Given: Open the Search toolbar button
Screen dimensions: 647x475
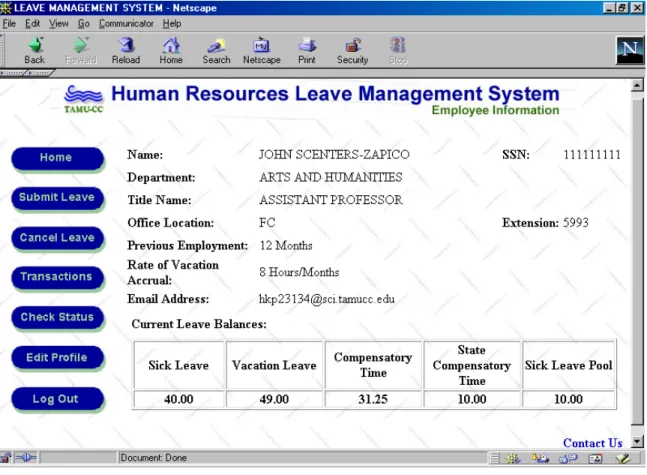Looking at the screenshot, I should click(x=216, y=51).
